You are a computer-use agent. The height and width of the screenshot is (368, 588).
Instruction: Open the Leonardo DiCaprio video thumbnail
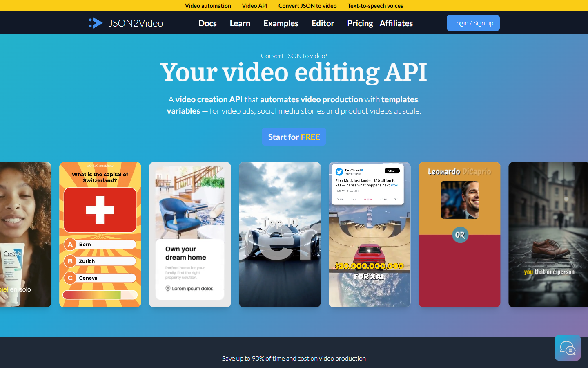pos(459,235)
